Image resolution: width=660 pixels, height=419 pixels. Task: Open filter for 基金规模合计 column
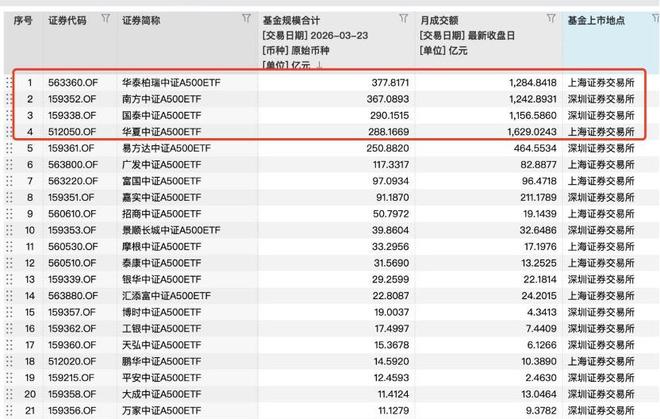pos(402,19)
